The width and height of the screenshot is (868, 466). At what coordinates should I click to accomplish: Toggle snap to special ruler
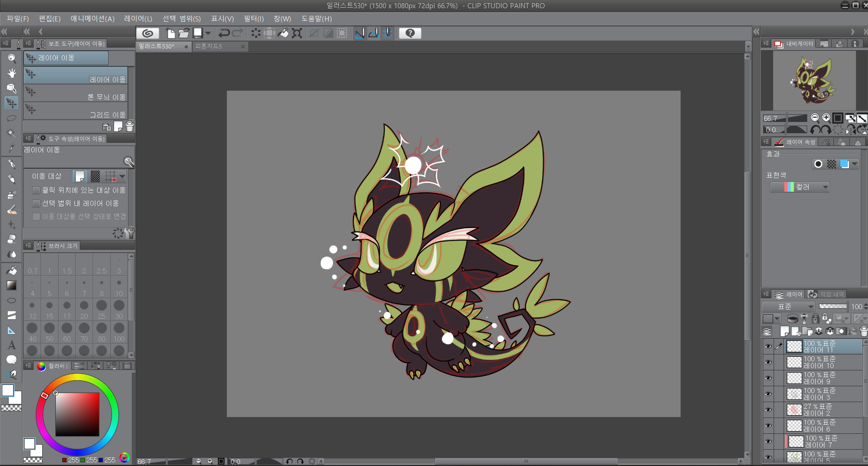tap(373, 33)
